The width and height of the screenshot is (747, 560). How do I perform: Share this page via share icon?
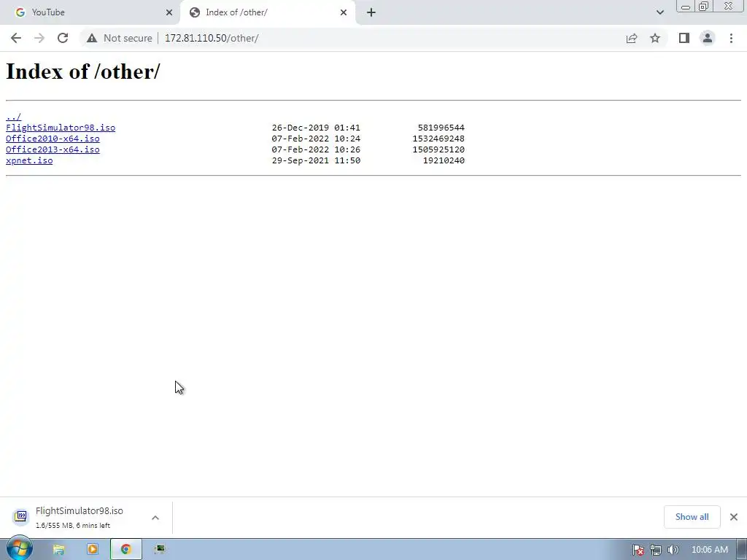632,38
